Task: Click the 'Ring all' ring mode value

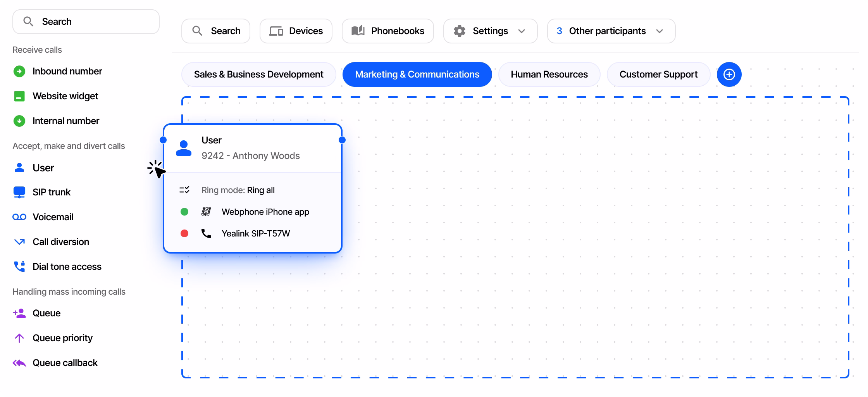Action: coord(261,190)
